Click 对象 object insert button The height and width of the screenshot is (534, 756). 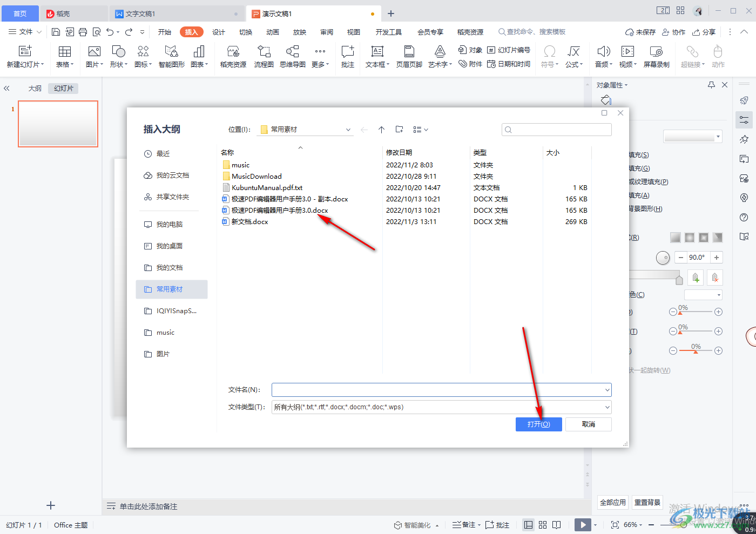click(470, 50)
